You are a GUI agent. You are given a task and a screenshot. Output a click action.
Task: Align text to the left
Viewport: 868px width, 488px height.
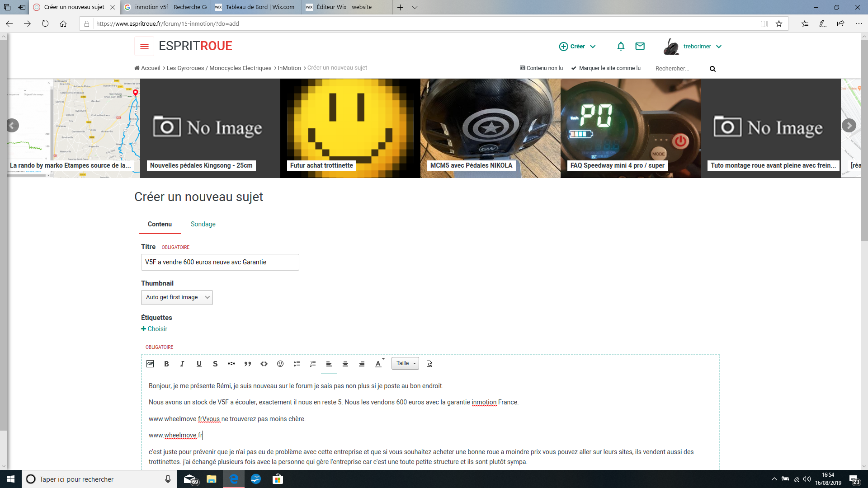pyautogui.click(x=329, y=364)
